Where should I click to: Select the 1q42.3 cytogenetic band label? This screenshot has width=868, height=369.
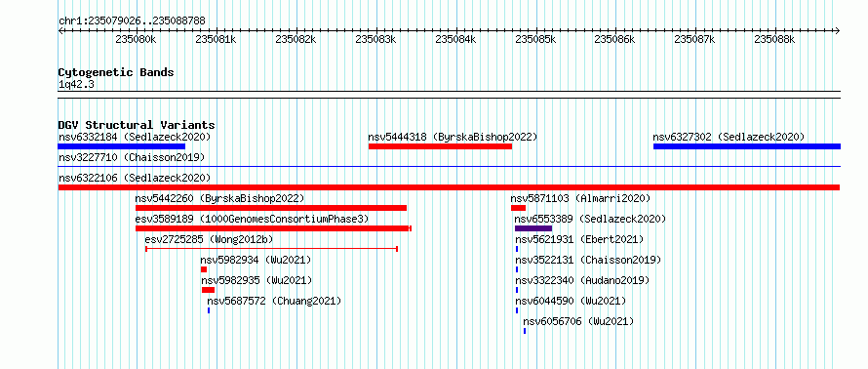coord(75,84)
